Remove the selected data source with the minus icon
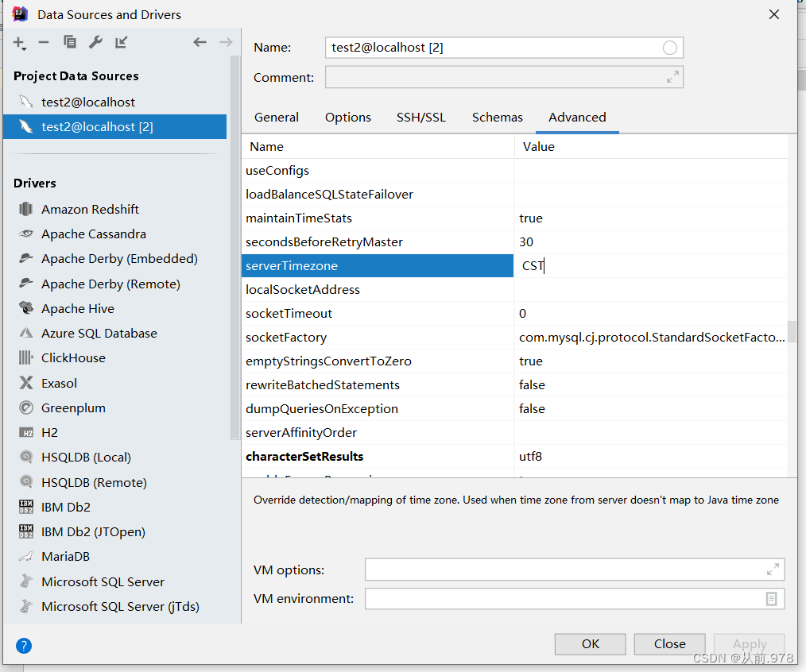806x672 pixels. (x=44, y=43)
